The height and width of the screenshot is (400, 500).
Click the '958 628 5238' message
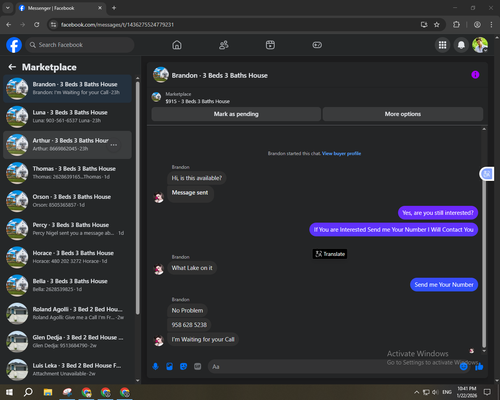(189, 325)
